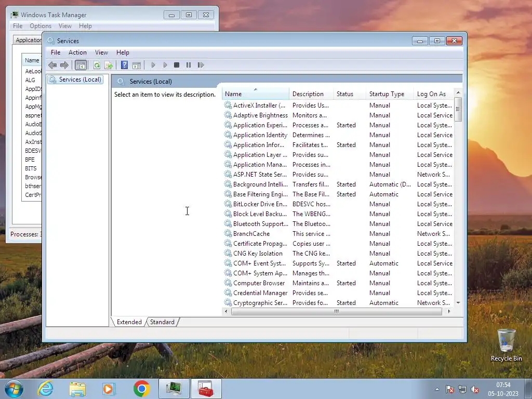The height and width of the screenshot is (399, 532).
Task: Select the Adaptive Brightness service
Action: (338, 115)
